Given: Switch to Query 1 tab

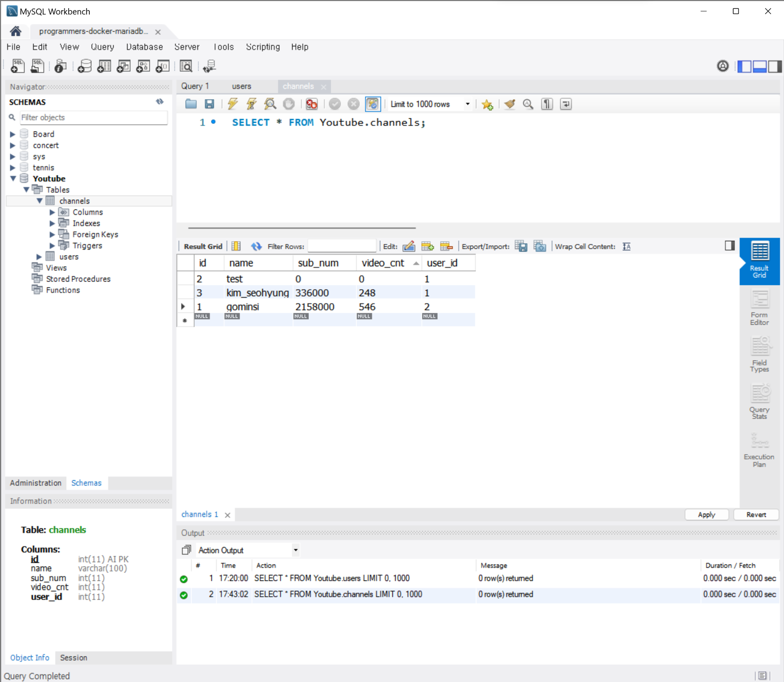Looking at the screenshot, I should tap(195, 86).
